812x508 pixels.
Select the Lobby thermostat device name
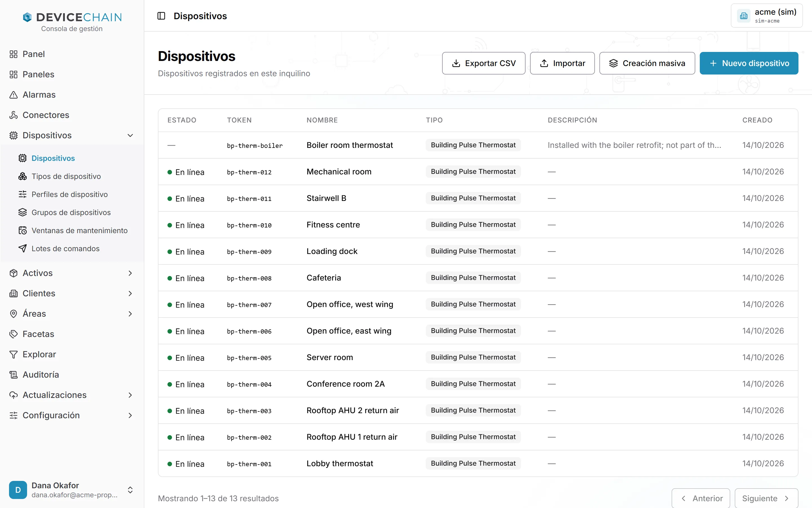(x=339, y=464)
